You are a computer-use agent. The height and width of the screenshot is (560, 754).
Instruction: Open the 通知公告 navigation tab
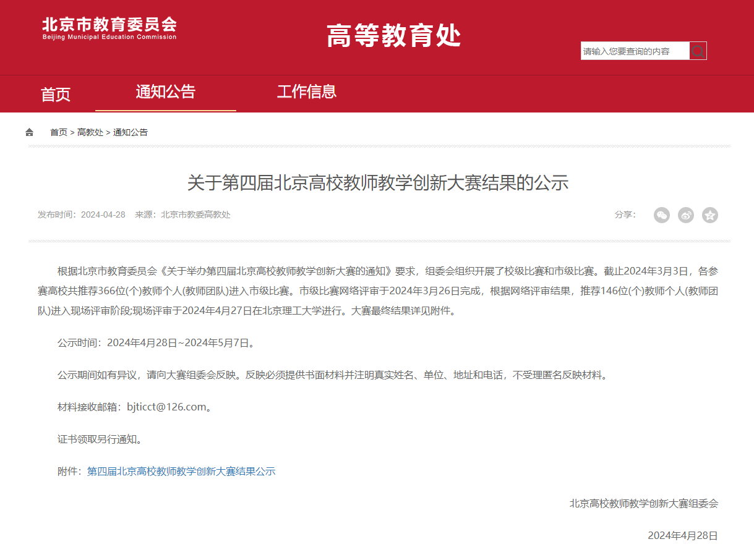pos(166,92)
